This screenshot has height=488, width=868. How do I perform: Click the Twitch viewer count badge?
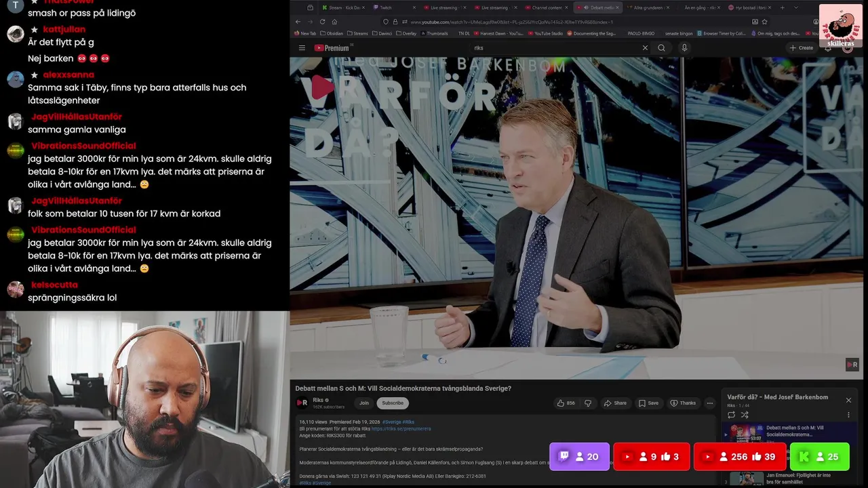coord(580,457)
